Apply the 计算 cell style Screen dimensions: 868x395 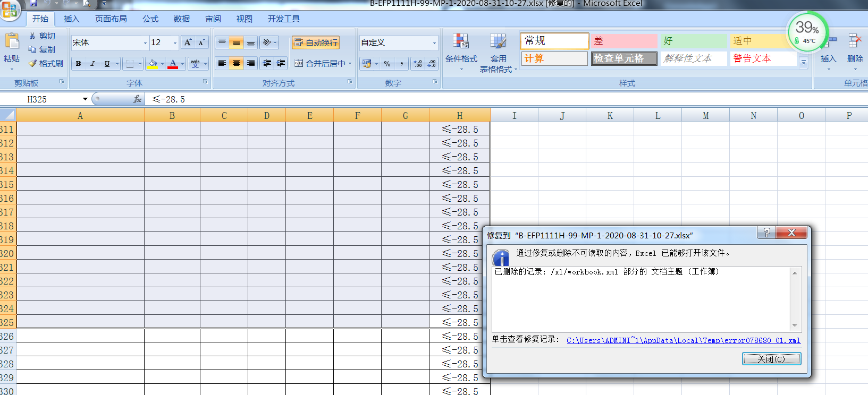point(554,58)
